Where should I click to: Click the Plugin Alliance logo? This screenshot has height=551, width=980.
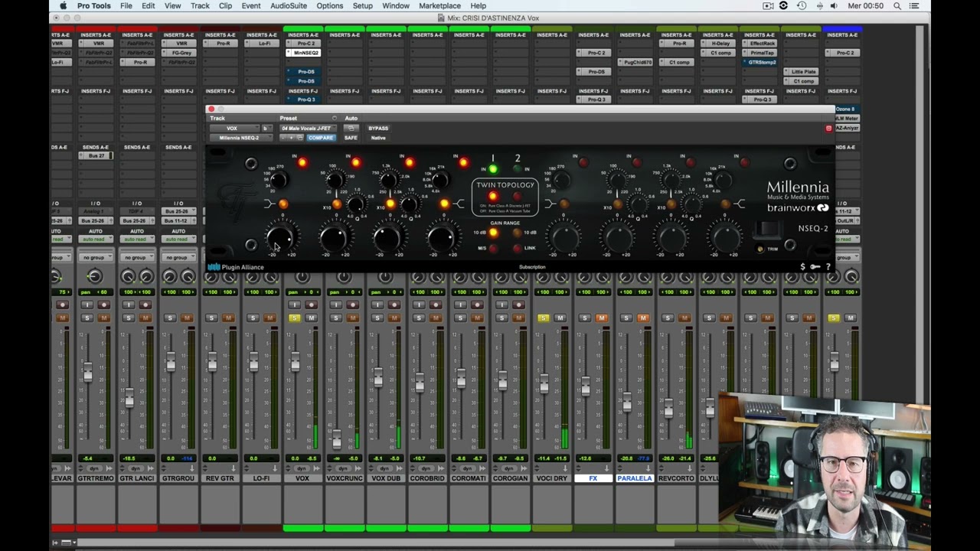pyautogui.click(x=237, y=267)
